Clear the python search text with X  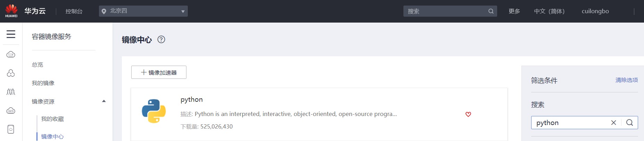click(613, 123)
